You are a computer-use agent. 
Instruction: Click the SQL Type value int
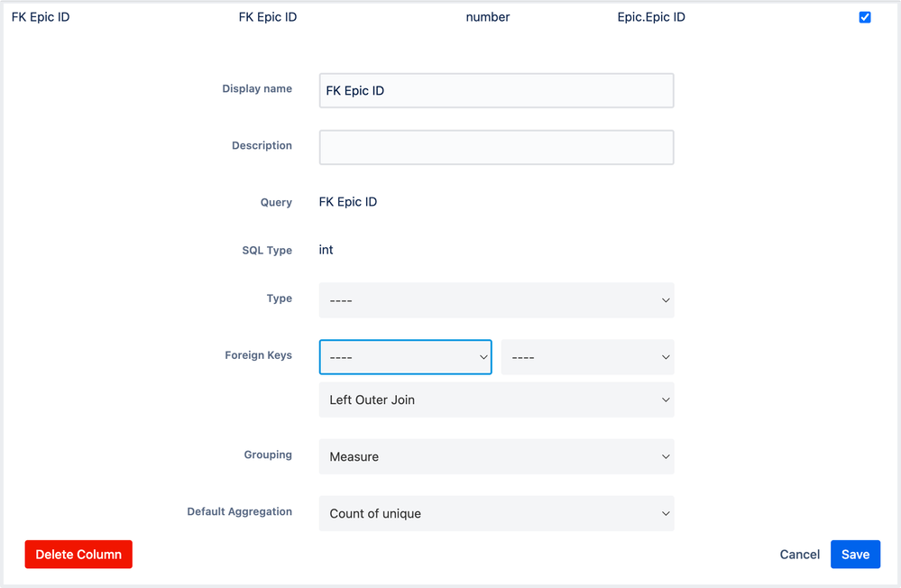coord(326,250)
